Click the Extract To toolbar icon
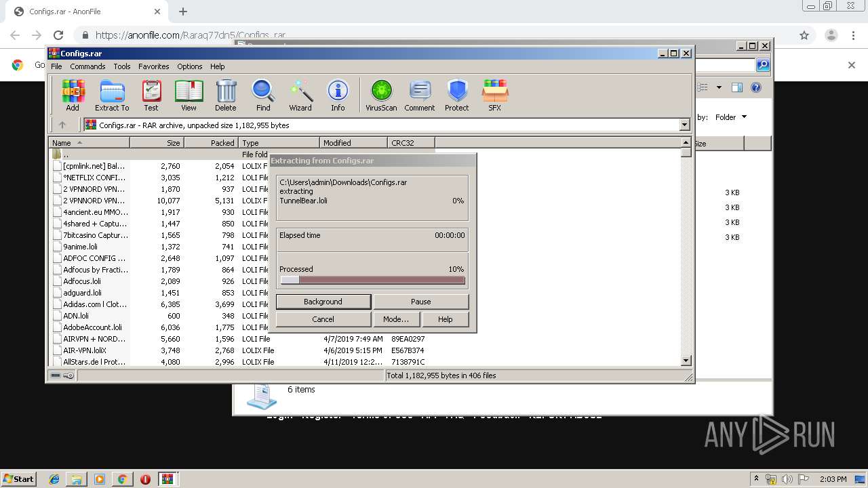Viewport: 868px width, 488px height. tap(112, 96)
